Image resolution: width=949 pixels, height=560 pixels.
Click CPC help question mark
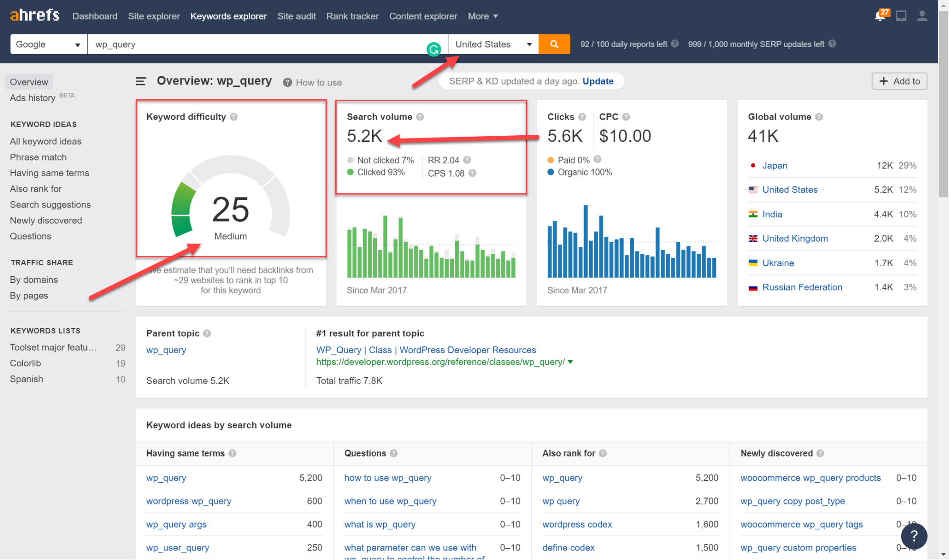pyautogui.click(x=626, y=117)
